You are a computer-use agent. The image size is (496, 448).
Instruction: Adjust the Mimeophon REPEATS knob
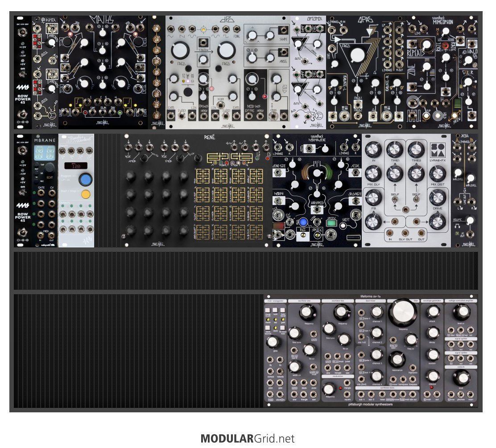coord(426,45)
